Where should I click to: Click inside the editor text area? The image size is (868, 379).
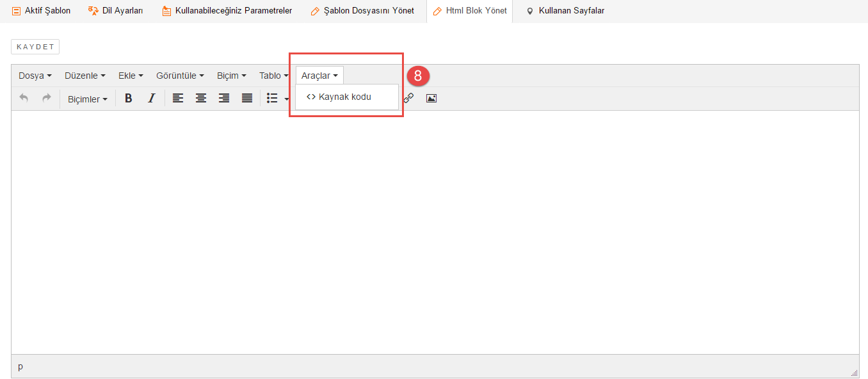(435, 232)
